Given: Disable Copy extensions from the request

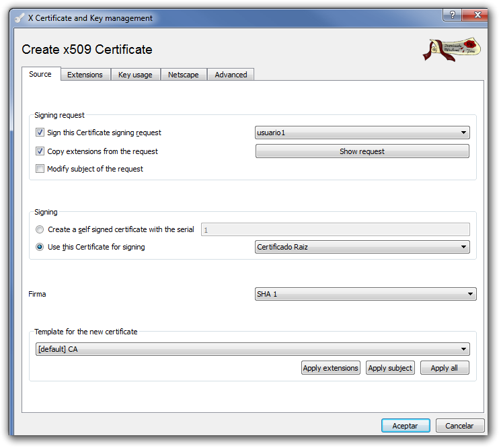Looking at the screenshot, I should [40, 151].
